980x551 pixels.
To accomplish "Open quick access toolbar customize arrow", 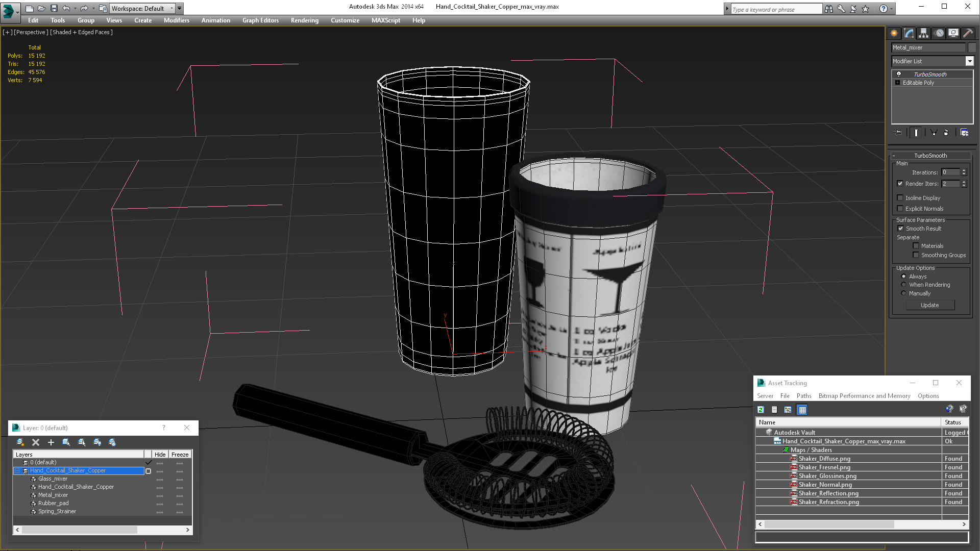I will point(180,8).
